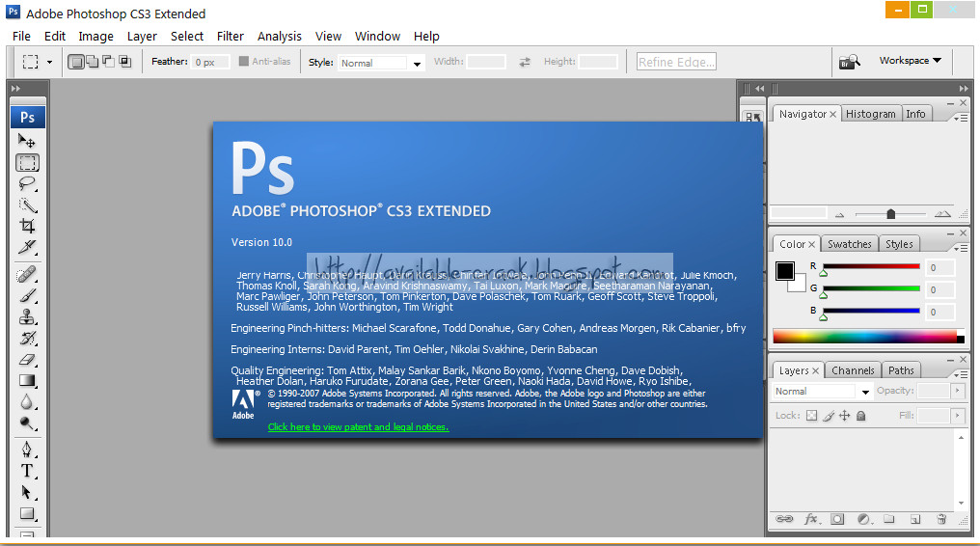Expand the toolbox to two columns
Viewport: 980px width, 546px height.
15,89
